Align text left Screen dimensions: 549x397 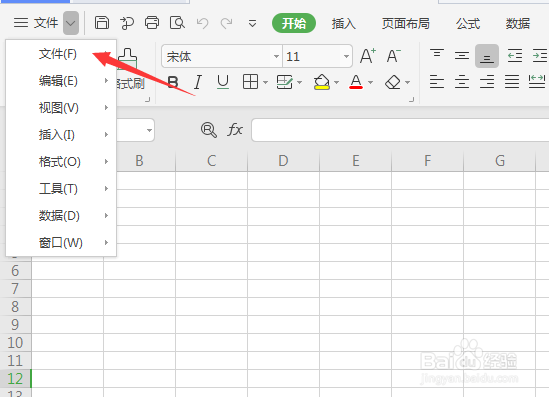pyautogui.click(x=437, y=82)
